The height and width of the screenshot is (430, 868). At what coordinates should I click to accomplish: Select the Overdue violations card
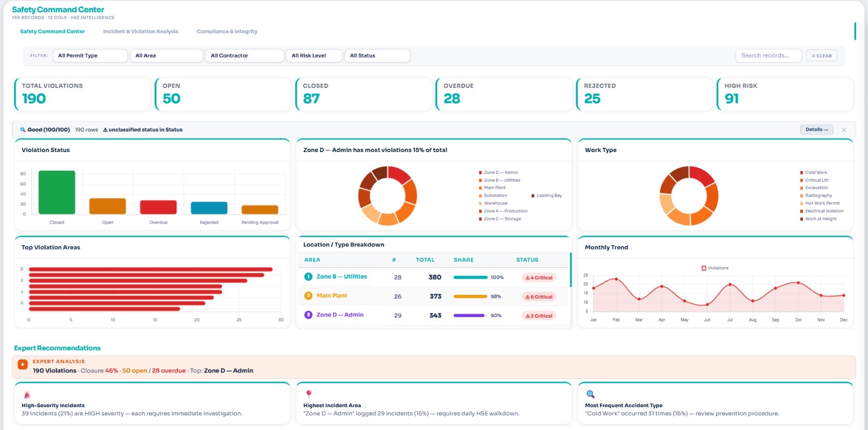point(504,94)
